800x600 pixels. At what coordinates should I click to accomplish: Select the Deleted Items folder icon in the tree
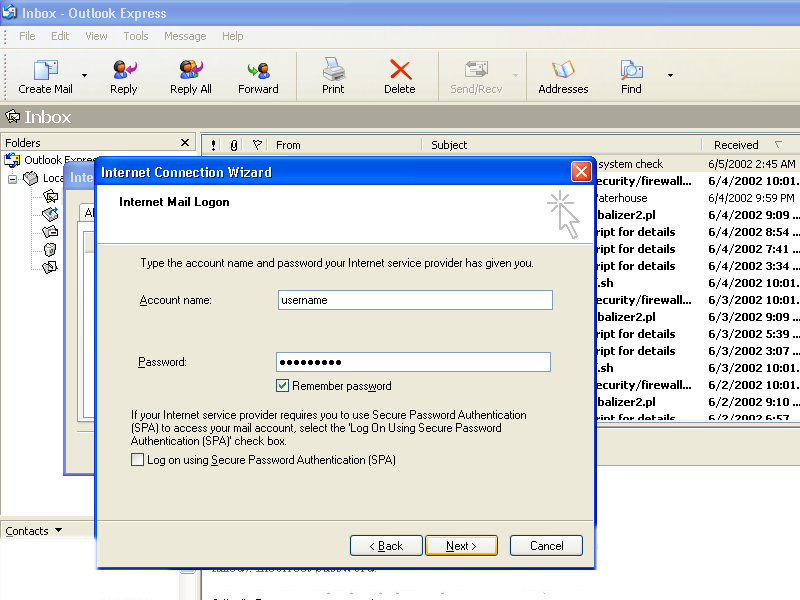(50, 249)
